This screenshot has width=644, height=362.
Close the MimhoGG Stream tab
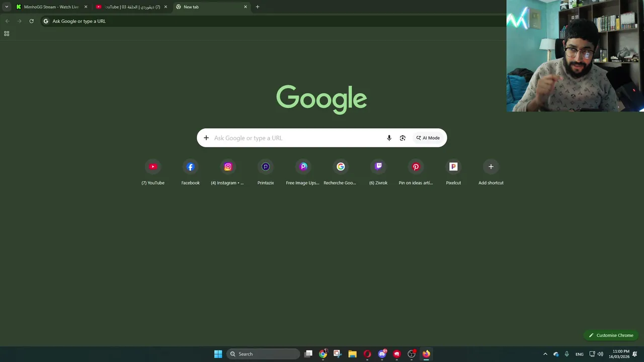86,7
